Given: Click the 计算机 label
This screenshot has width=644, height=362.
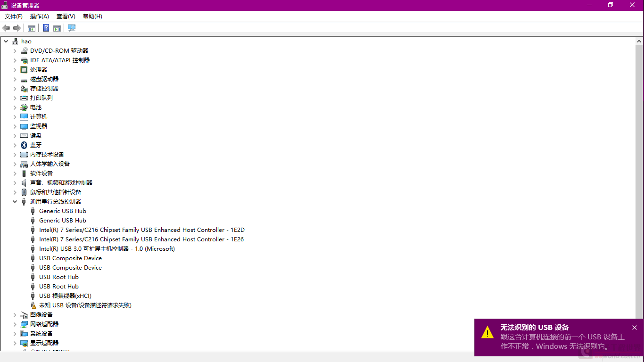Looking at the screenshot, I should (x=39, y=117).
